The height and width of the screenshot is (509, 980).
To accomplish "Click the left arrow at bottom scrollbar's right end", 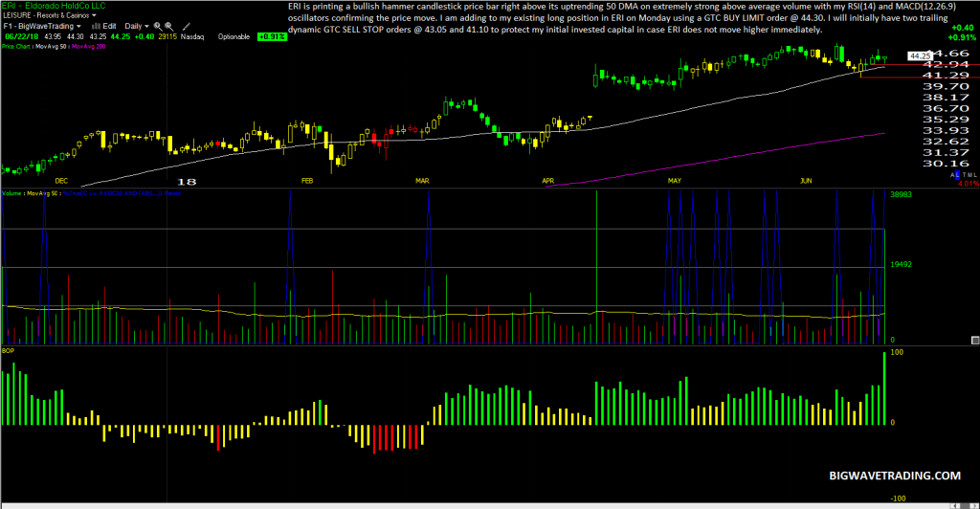I will [954, 505].
